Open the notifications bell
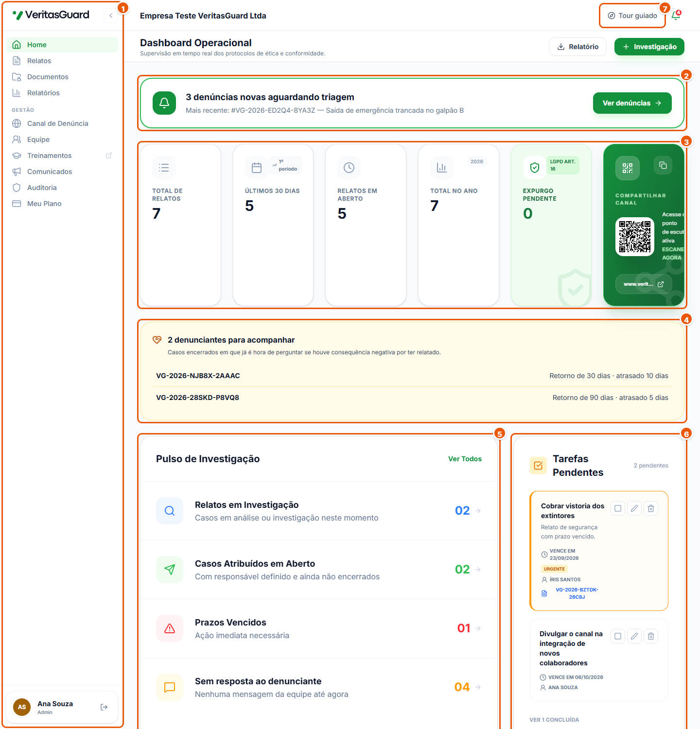The height and width of the screenshot is (729, 700). 676,16
